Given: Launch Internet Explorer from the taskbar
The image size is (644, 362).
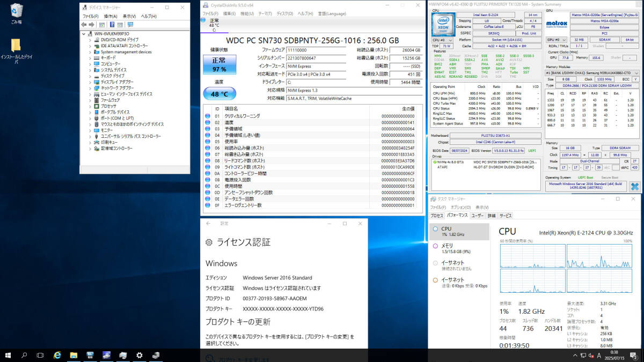Looking at the screenshot, I should point(57,355).
